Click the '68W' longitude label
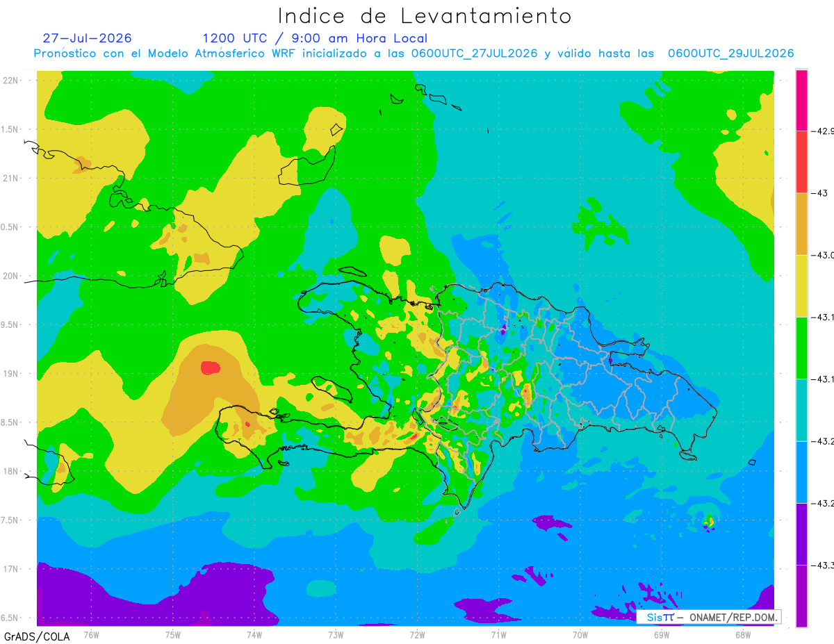834x644 pixels. click(743, 635)
